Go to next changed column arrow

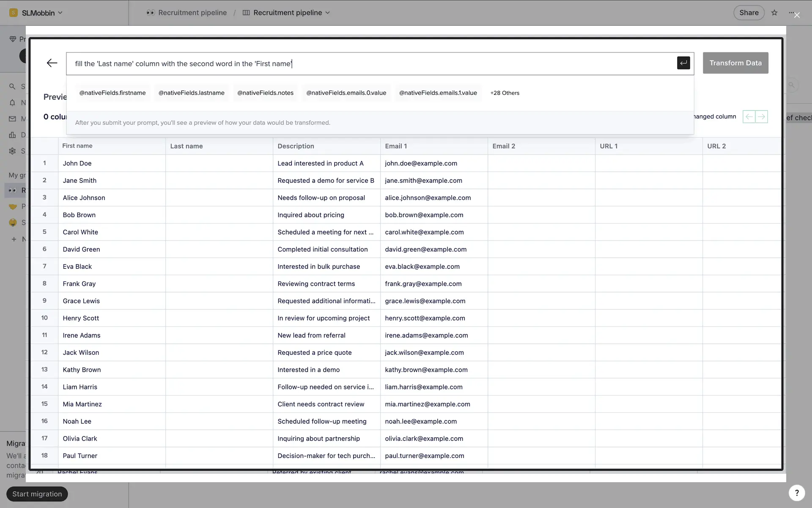[x=762, y=116]
